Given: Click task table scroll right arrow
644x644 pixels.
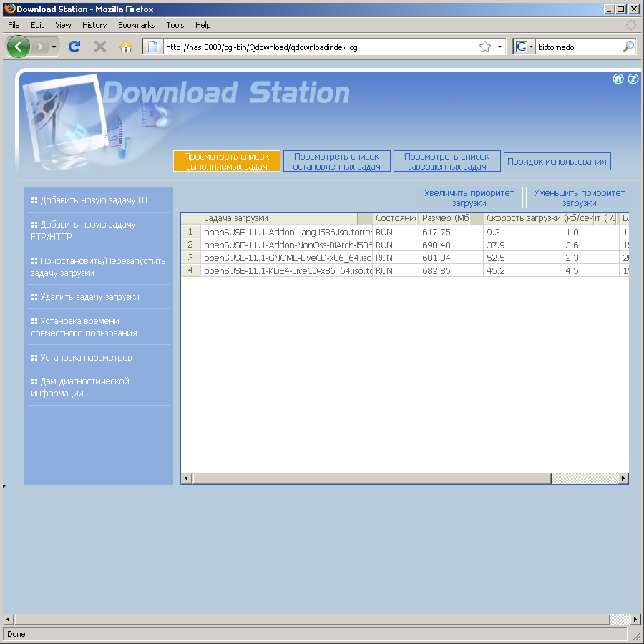Looking at the screenshot, I should (x=623, y=479).
